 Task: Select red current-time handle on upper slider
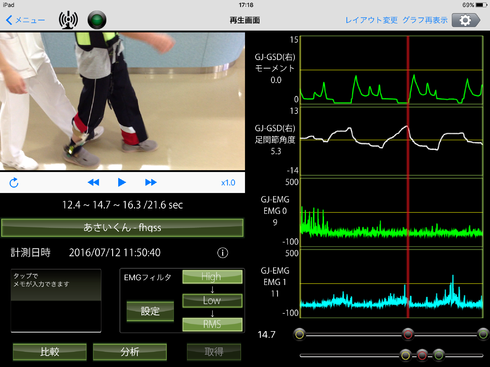point(408,334)
